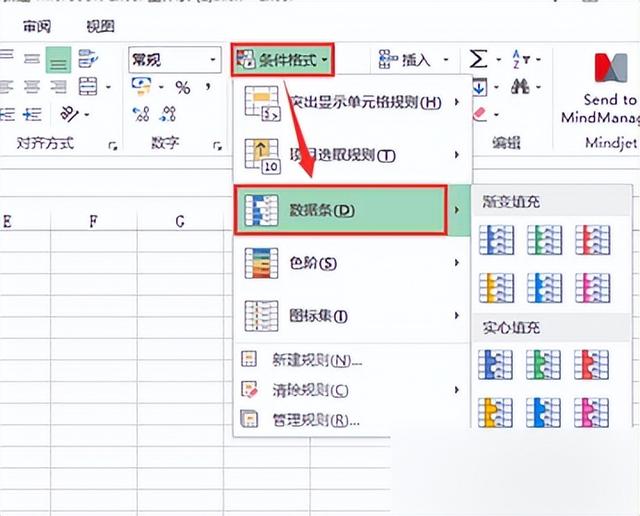Open the merge cells dropdown arrow

click(x=108, y=87)
